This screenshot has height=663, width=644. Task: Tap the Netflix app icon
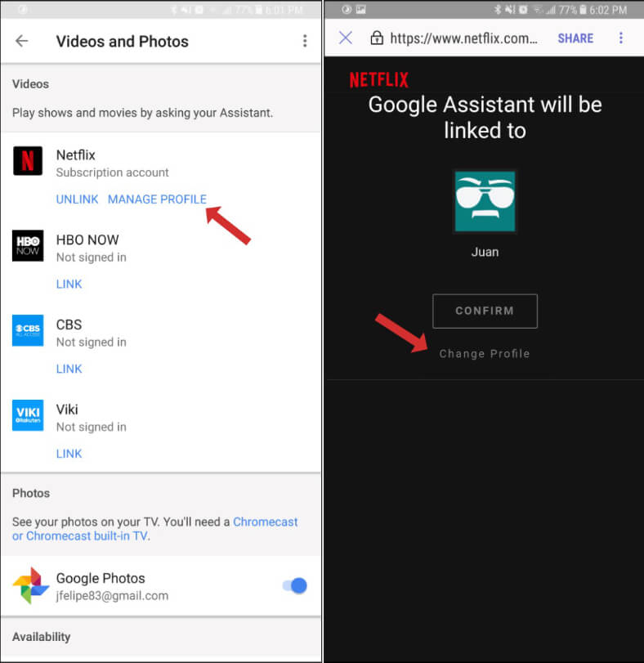click(x=28, y=161)
